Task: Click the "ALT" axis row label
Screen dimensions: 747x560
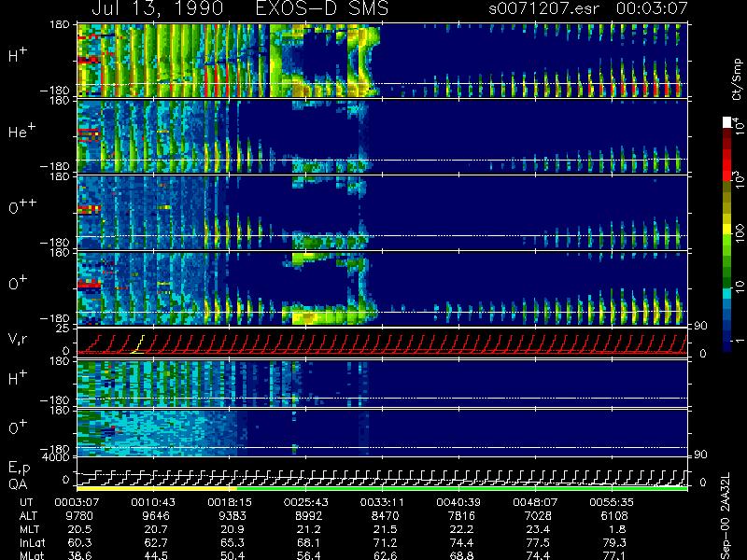Action: pos(29,516)
